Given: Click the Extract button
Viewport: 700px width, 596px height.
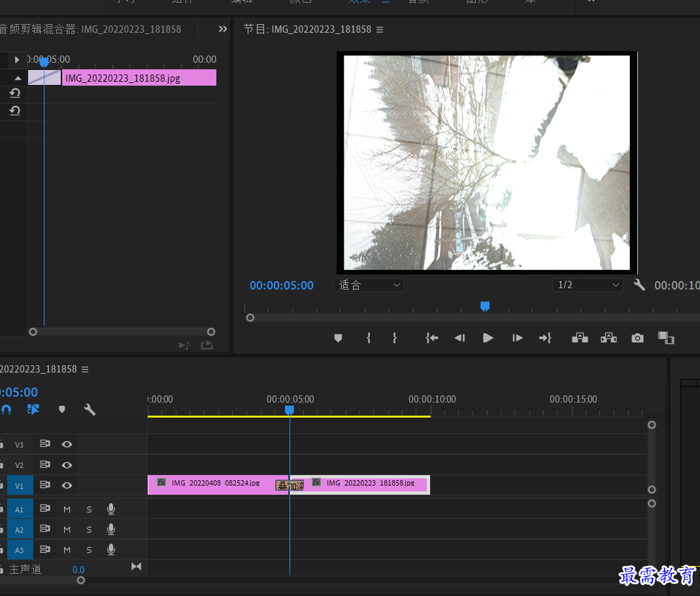Looking at the screenshot, I should point(608,338).
